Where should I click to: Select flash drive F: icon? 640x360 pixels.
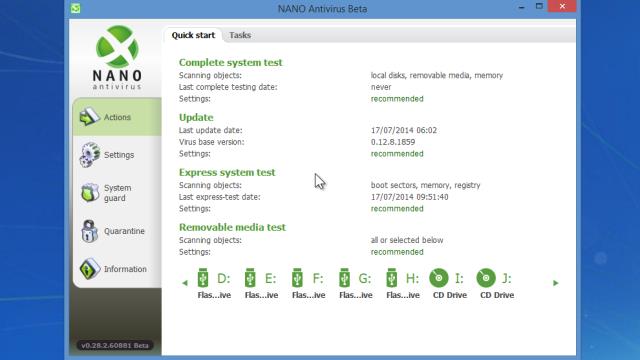[297, 278]
